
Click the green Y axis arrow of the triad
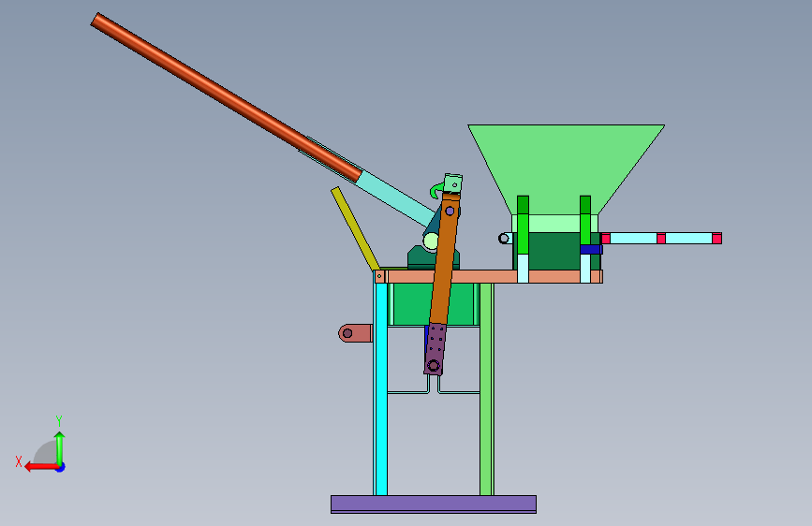click(60, 447)
